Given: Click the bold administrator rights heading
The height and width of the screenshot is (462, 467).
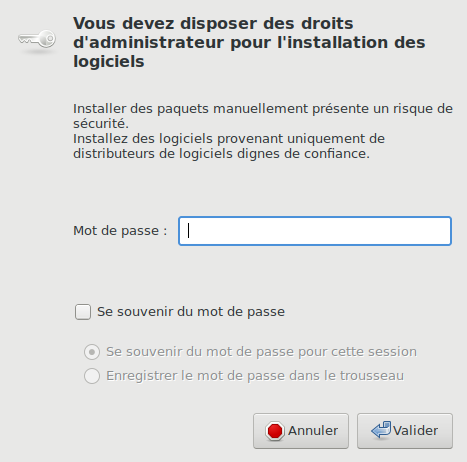Looking at the screenshot, I should pyautogui.click(x=249, y=42).
